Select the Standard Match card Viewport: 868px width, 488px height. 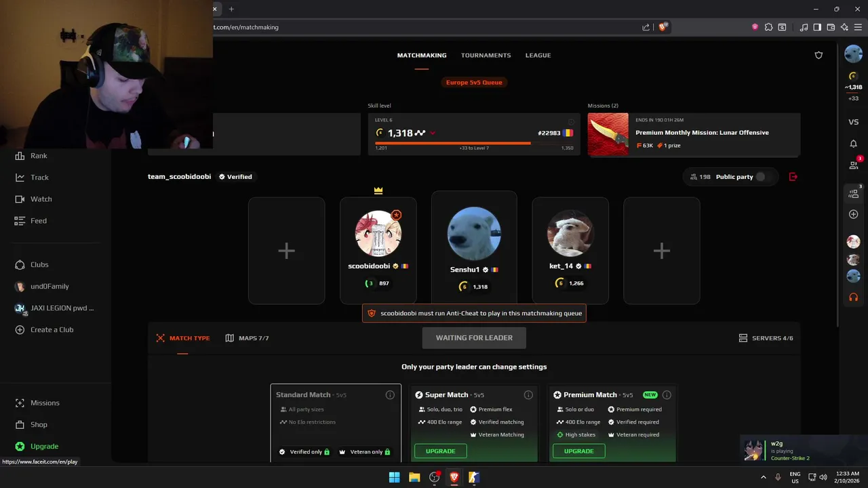pyautogui.click(x=336, y=424)
